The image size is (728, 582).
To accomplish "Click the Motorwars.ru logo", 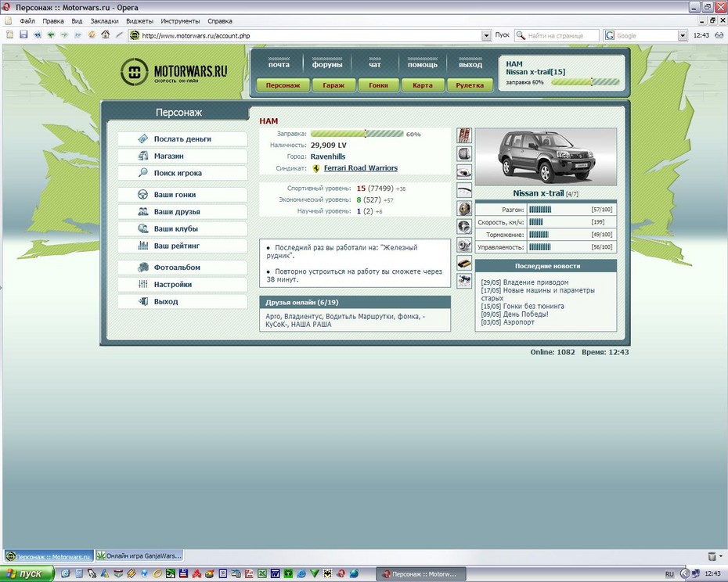I will click(174, 72).
